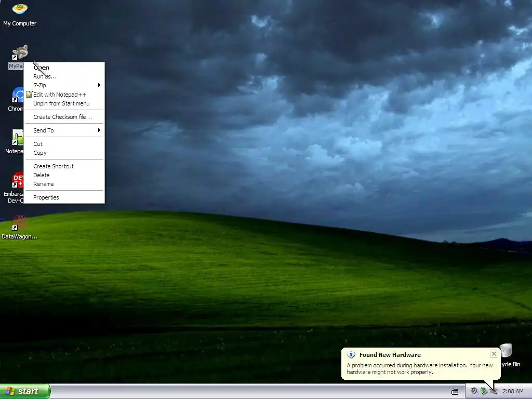Choose Rename from the context menu

pyautogui.click(x=64, y=184)
